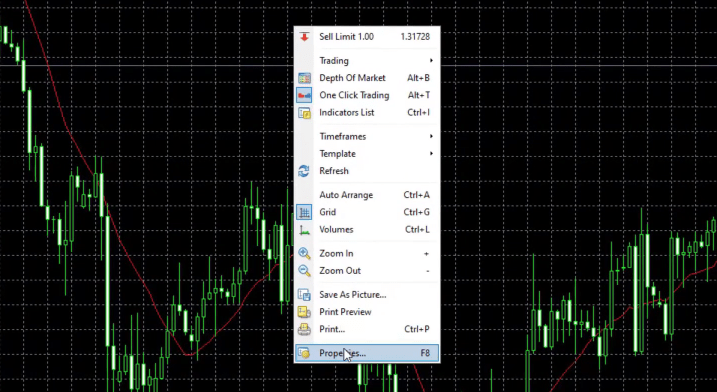Click the Ctrl+L shortcut text

click(417, 230)
